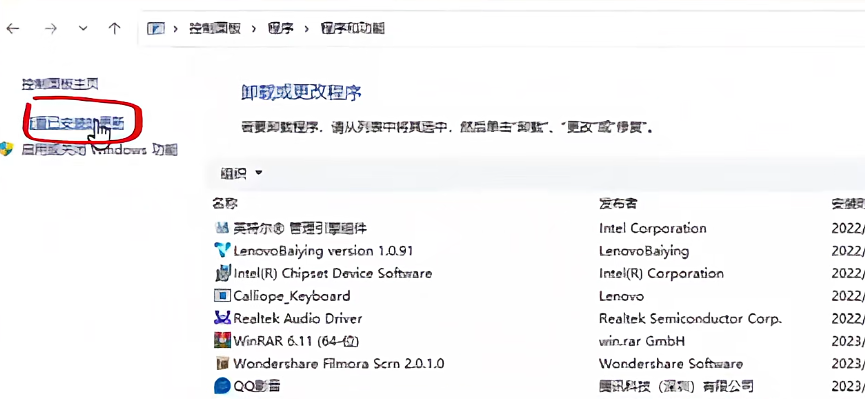Click LenovoBaiying publisher cell
The width and height of the screenshot is (865, 399).
pos(644,251)
